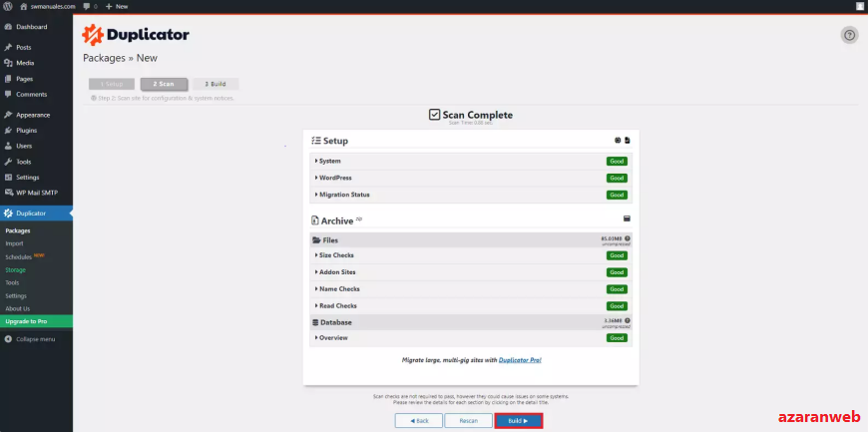Image resolution: width=868 pixels, height=432 pixels.
Task: Open the comments bubble in admin bar
Action: [x=90, y=7]
